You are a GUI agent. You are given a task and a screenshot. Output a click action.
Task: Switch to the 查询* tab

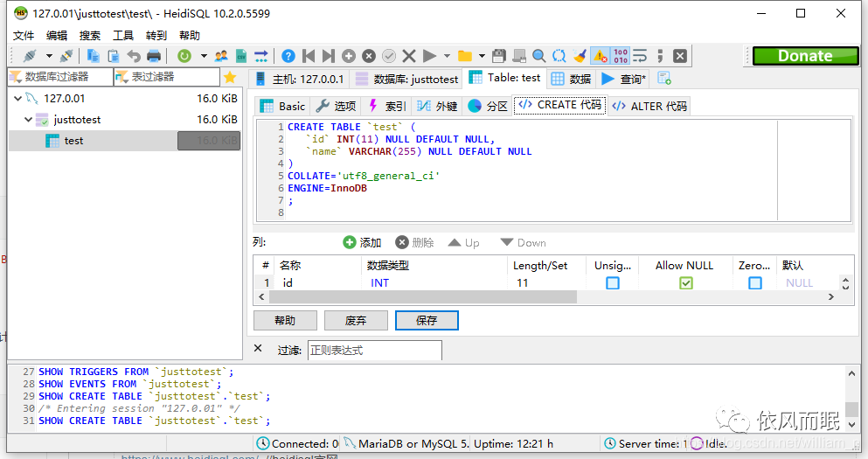tap(624, 80)
